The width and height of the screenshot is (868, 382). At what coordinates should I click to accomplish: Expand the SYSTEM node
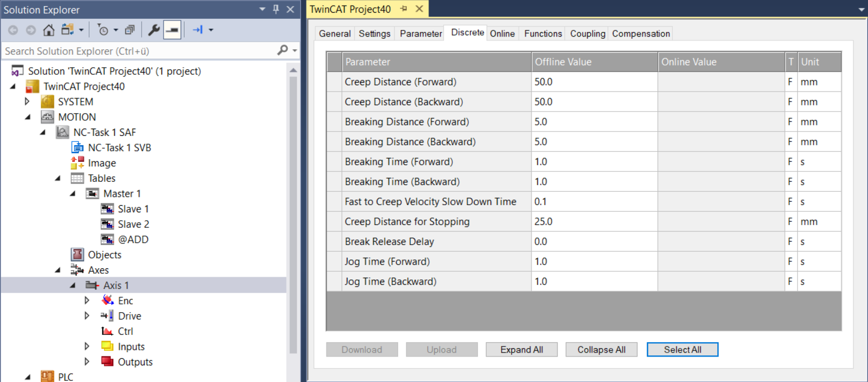(x=27, y=102)
